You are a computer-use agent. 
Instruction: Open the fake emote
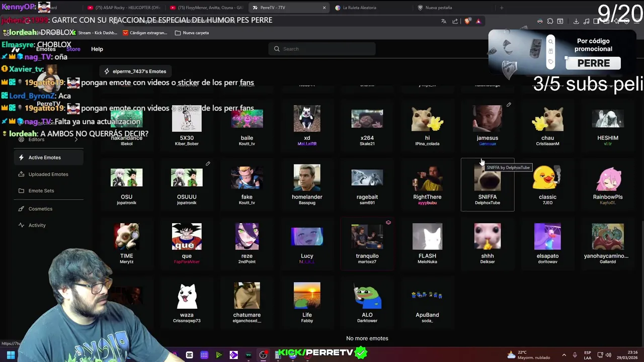click(247, 185)
